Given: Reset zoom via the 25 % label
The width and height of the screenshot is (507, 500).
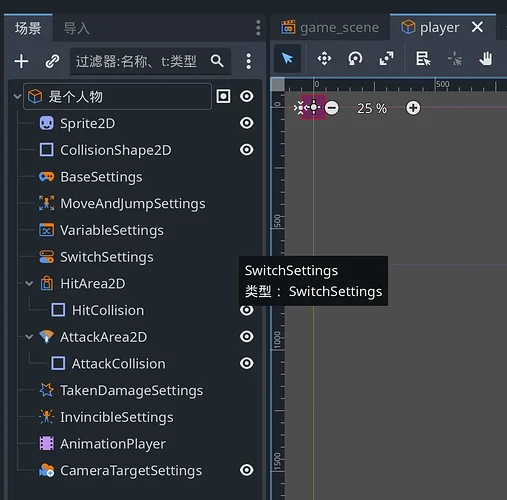Looking at the screenshot, I should click(372, 108).
